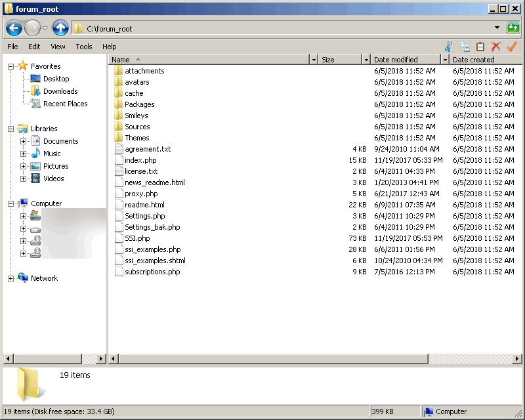
Task: Open the Tools menu
Action: pyautogui.click(x=84, y=47)
